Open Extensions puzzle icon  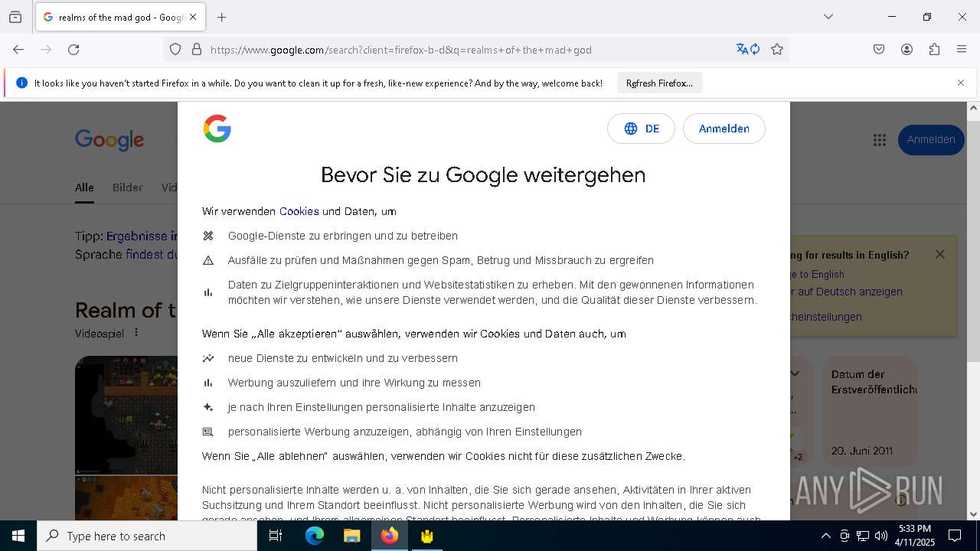pos(934,50)
